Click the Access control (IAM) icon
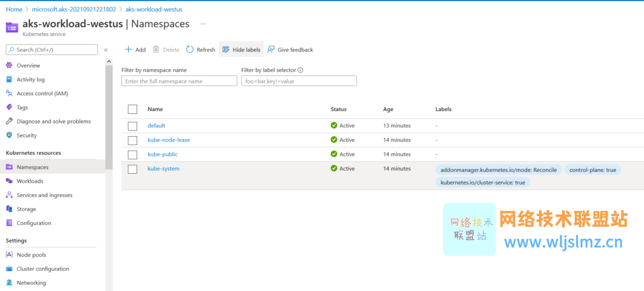 [x=9, y=93]
